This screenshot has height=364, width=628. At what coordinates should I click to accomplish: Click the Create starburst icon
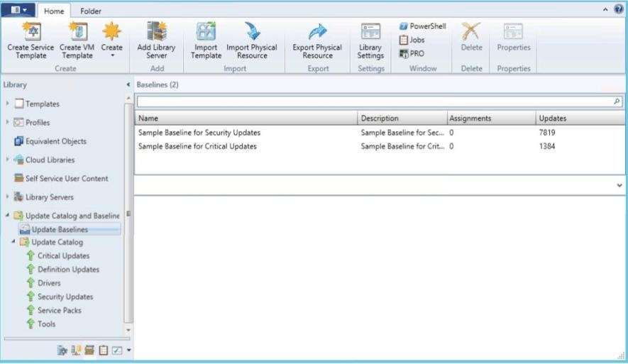click(x=111, y=31)
